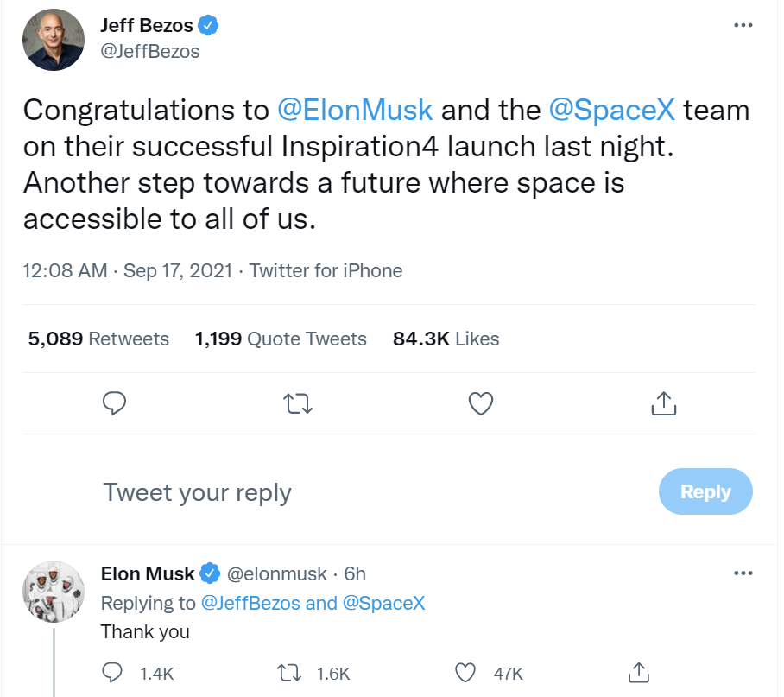
Task: Open more options on Elon Musk's reply
Action: (743, 573)
